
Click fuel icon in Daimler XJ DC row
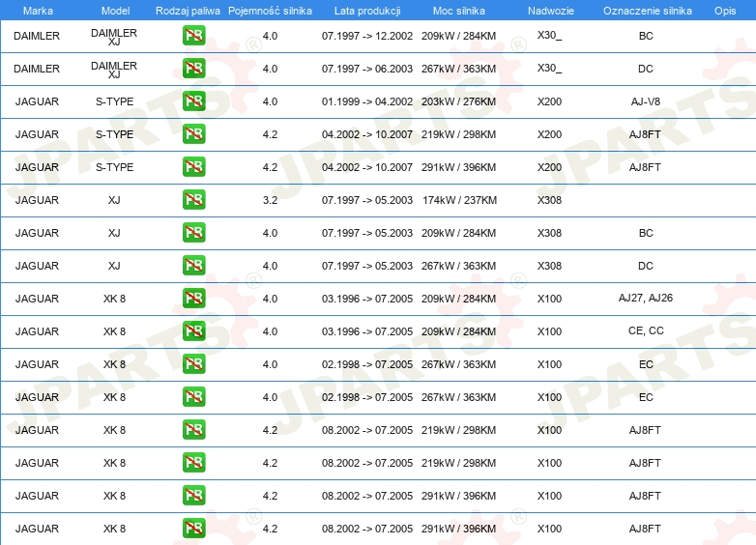point(193,69)
